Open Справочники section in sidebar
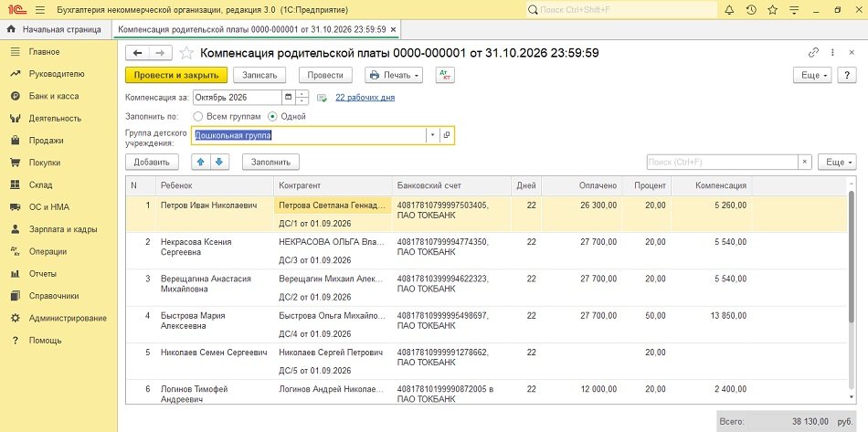The height and width of the screenshot is (432, 868). pyautogui.click(x=54, y=296)
